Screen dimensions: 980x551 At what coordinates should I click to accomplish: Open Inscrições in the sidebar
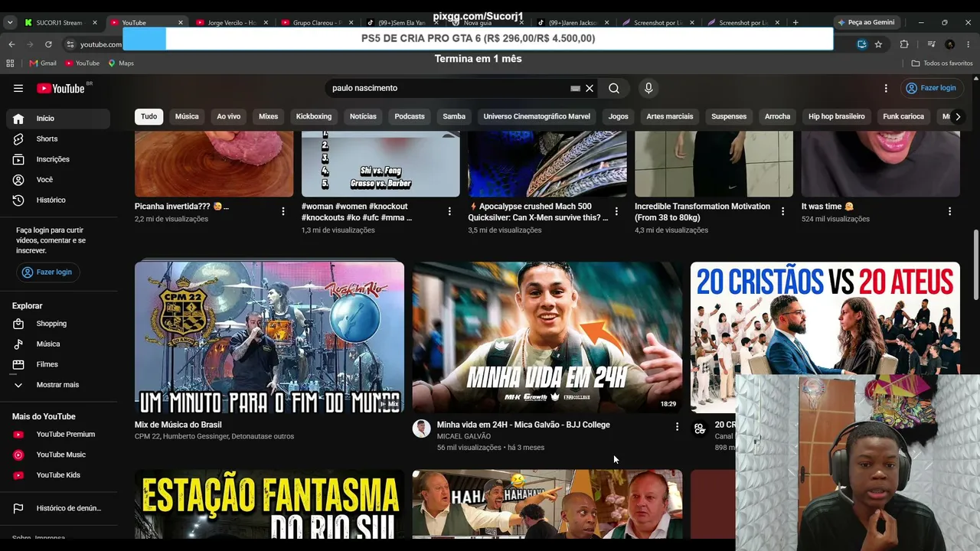[58, 159]
